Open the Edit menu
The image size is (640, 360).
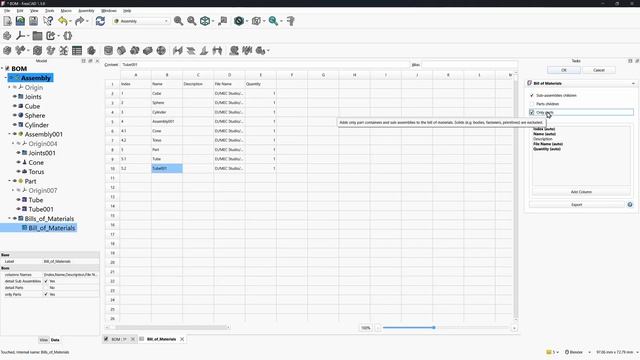(x=20, y=11)
